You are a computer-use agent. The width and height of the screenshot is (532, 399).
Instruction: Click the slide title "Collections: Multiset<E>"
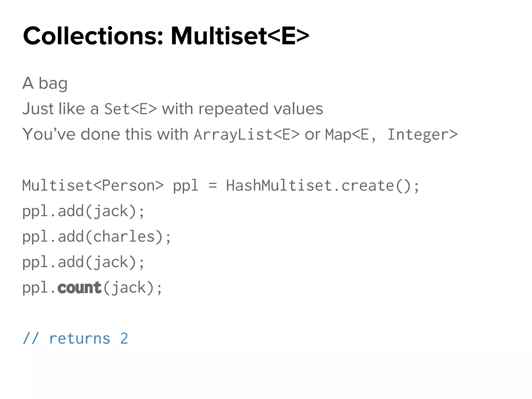(166, 36)
